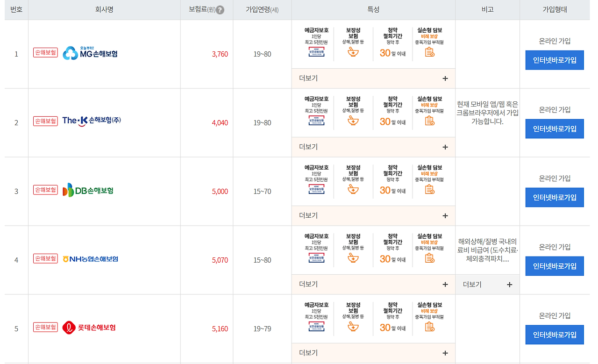Click the 보장성 보험 mortar icon in row 2
The image size is (598, 364).
click(x=353, y=121)
